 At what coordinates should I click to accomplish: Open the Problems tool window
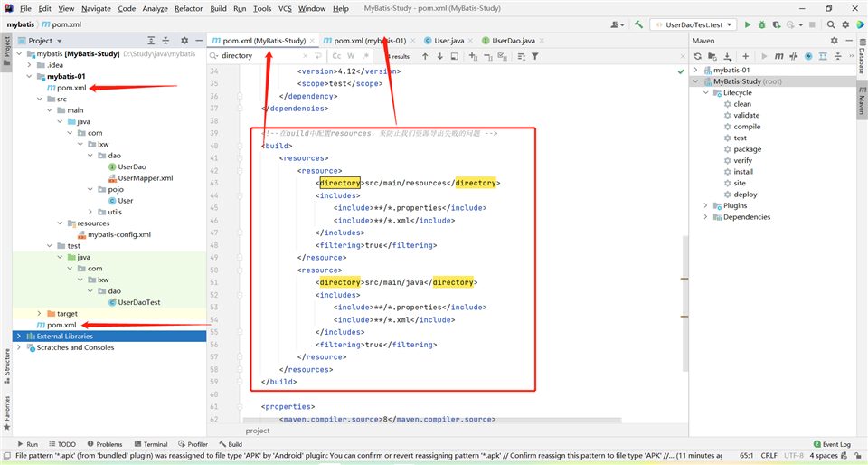click(105, 444)
